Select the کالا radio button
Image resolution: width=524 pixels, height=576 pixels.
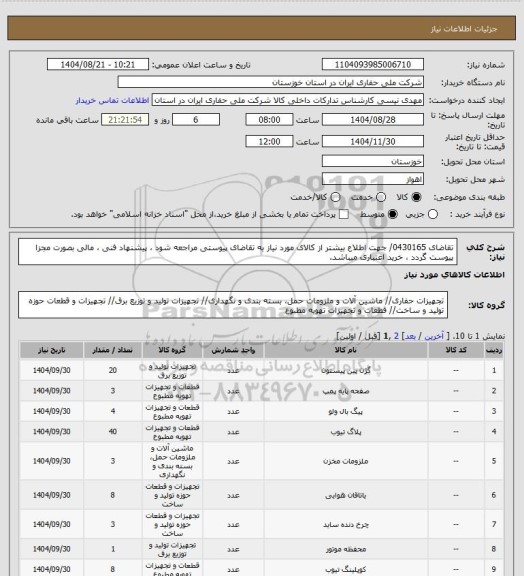416,197
